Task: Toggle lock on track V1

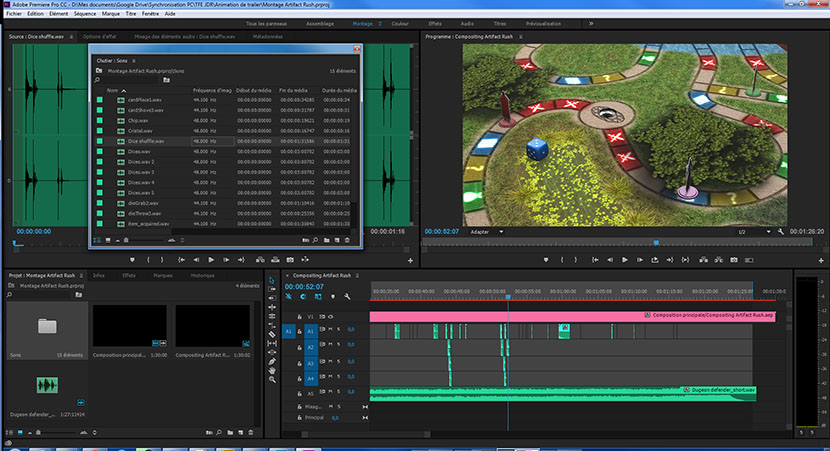Action: point(299,317)
